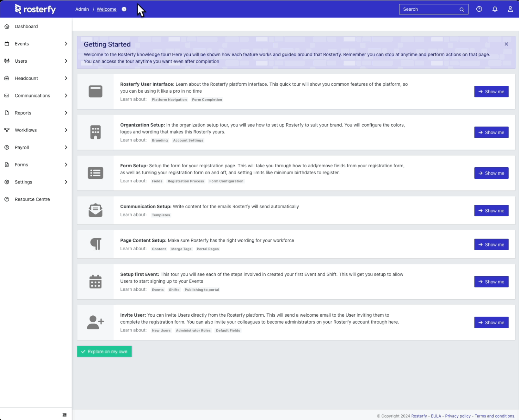519x420 pixels.
Task: Open the Terms and conditions footer link
Action: click(x=495, y=416)
